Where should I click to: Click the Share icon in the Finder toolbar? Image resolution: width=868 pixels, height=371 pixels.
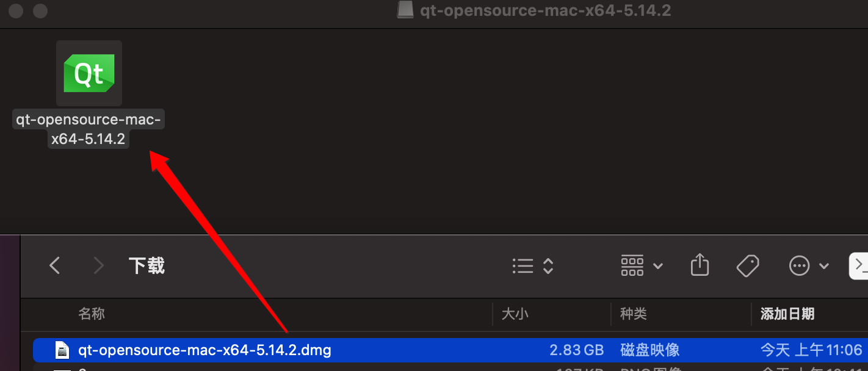pos(700,265)
